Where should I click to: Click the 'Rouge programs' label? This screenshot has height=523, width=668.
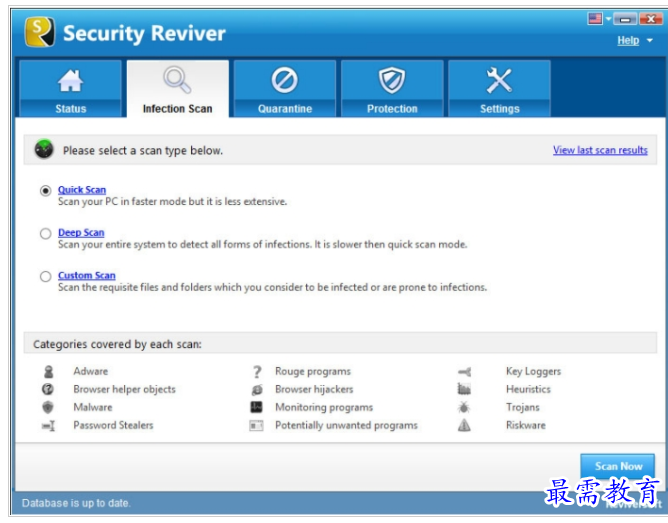click(x=313, y=371)
